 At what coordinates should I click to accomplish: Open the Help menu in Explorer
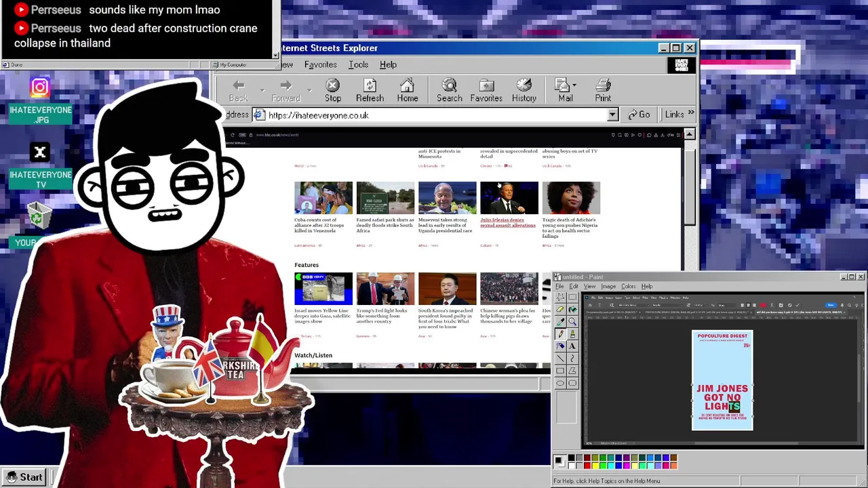388,64
